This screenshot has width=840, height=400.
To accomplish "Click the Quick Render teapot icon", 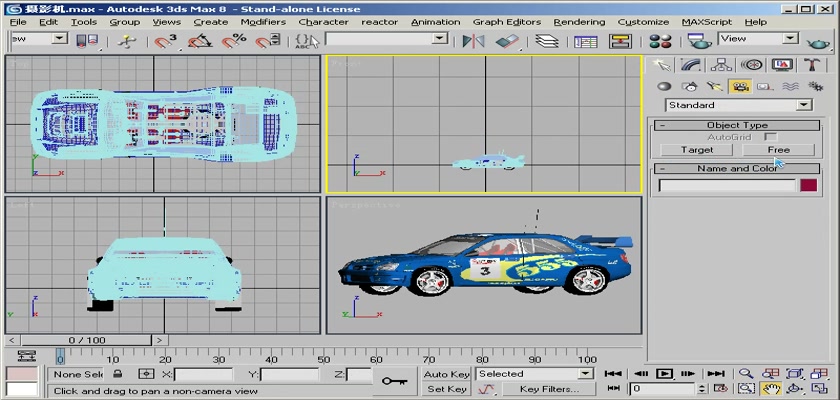I will (818, 42).
